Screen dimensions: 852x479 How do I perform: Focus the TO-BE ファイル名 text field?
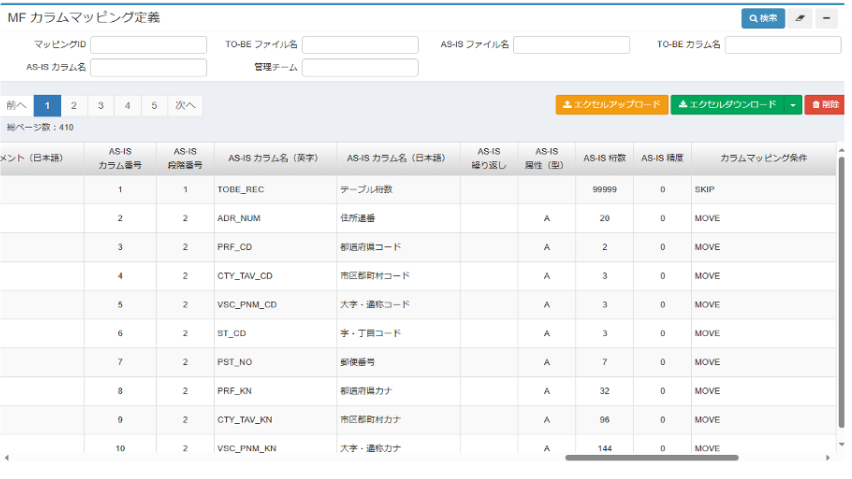[360, 45]
